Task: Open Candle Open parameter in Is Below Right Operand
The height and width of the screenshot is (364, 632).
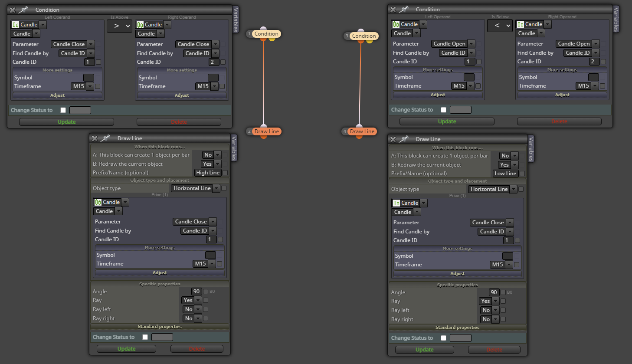Action: click(578, 44)
